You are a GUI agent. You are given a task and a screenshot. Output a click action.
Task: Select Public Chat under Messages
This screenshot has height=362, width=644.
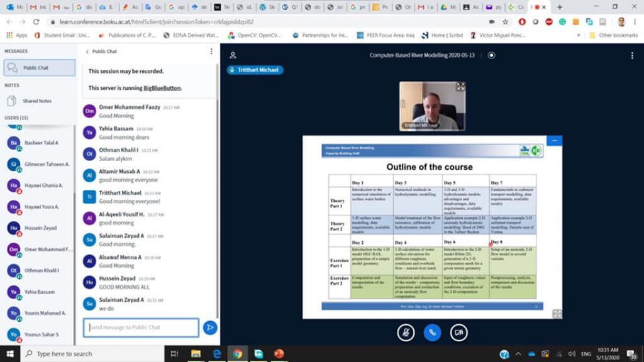(x=39, y=67)
